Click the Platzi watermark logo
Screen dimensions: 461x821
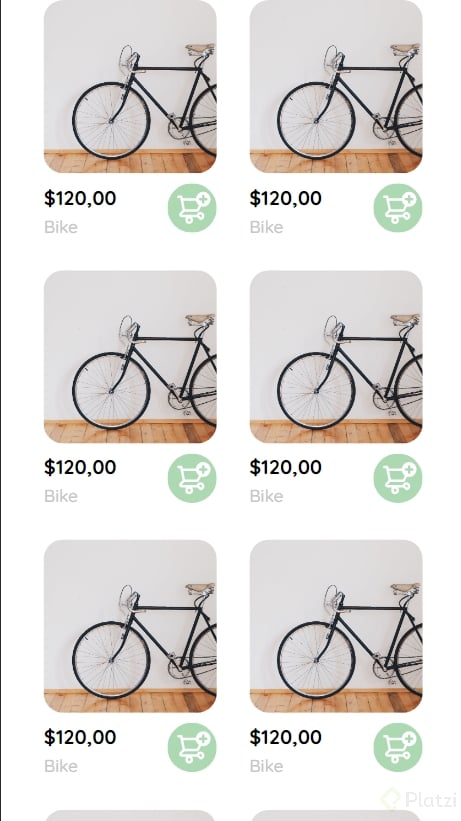(419, 800)
